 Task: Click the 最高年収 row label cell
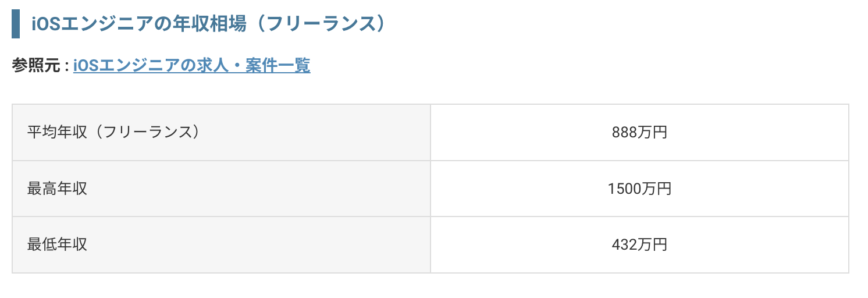221,189
